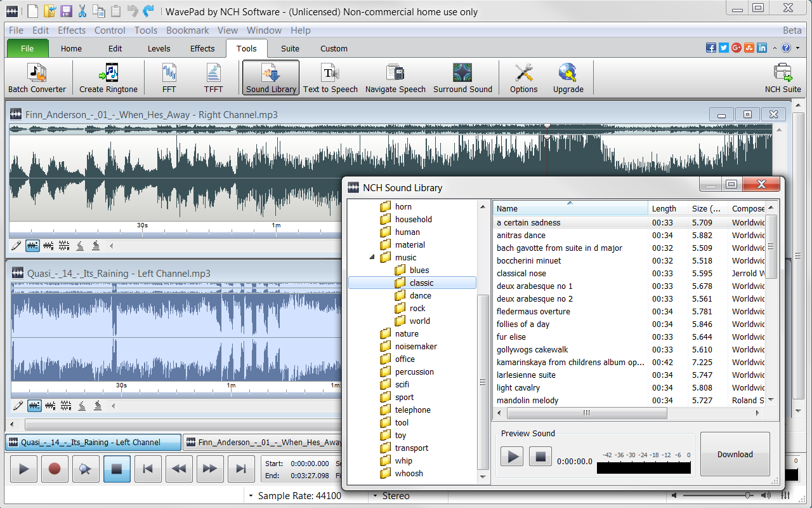Select the waveform edit Pencil tool
812x508 pixels.
pyautogui.click(x=17, y=245)
